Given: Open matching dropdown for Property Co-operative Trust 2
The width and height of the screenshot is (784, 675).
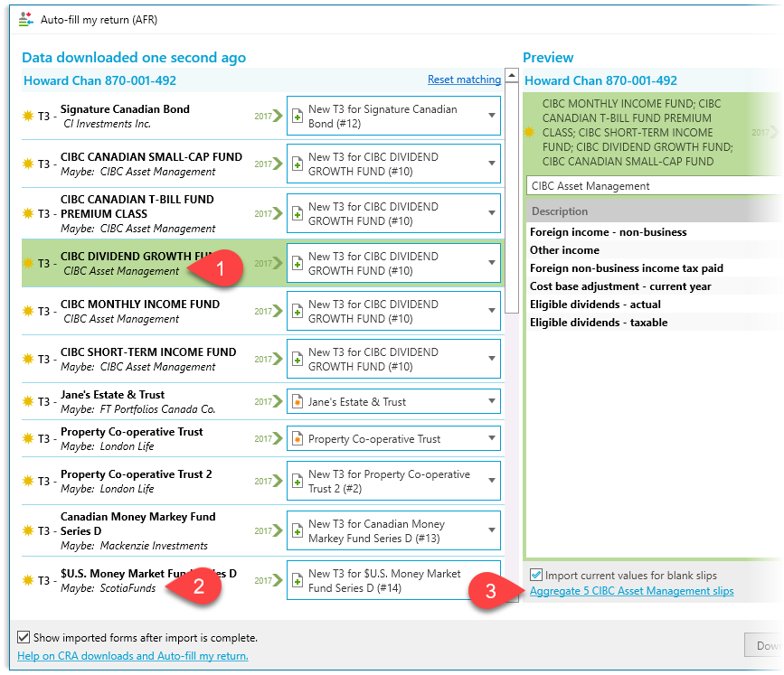Looking at the screenshot, I should click(393, 481).
